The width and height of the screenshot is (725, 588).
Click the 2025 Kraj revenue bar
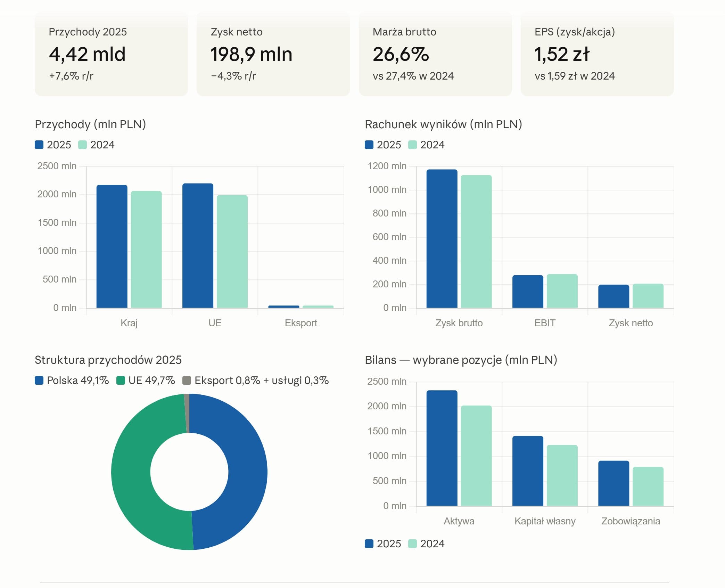[x=112, y=246]
